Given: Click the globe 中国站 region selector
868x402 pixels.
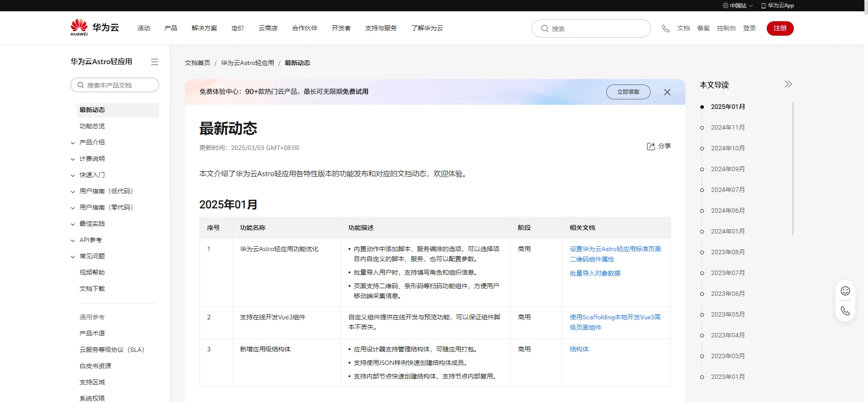Looking at the screenshot, I should pos(738,5).
